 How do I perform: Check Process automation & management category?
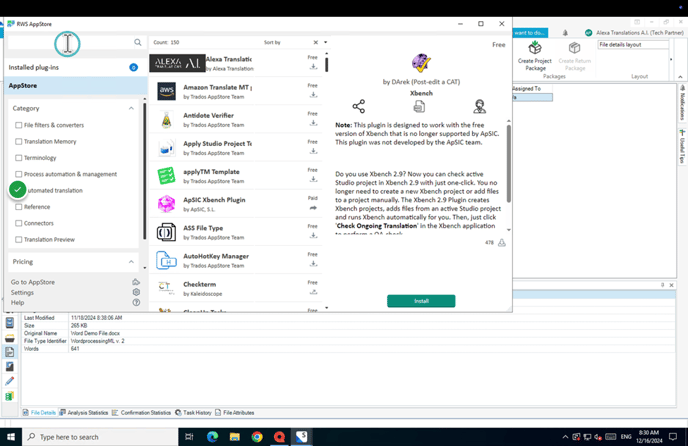click(x=18, y=174)
